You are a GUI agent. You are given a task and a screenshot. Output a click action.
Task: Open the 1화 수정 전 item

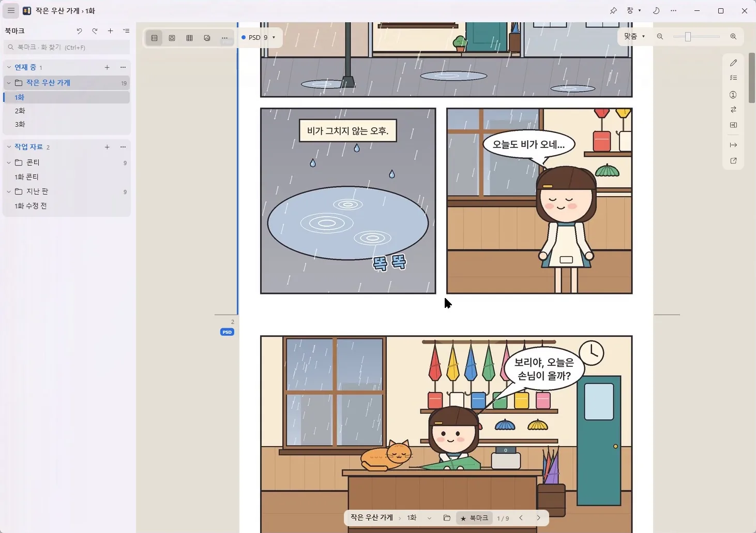coord(67,206)
